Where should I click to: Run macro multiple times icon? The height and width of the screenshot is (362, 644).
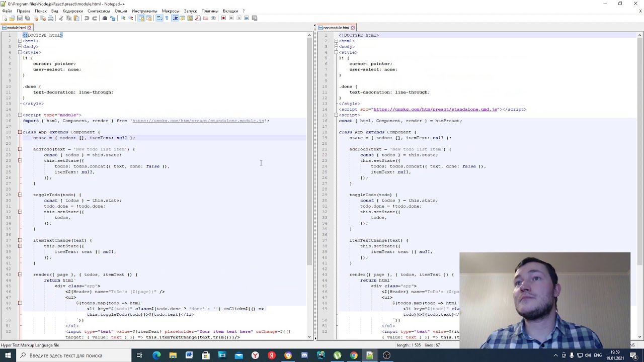(x=247, y=18)
